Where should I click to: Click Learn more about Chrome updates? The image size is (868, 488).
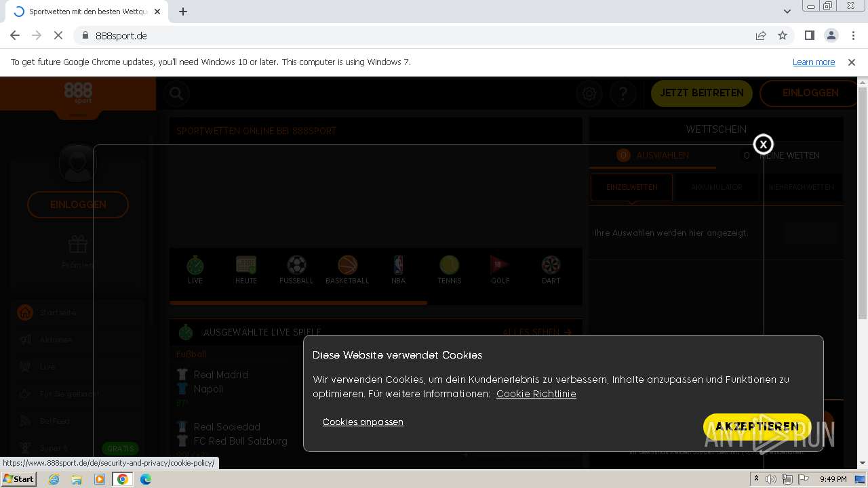tap(814, 62)
